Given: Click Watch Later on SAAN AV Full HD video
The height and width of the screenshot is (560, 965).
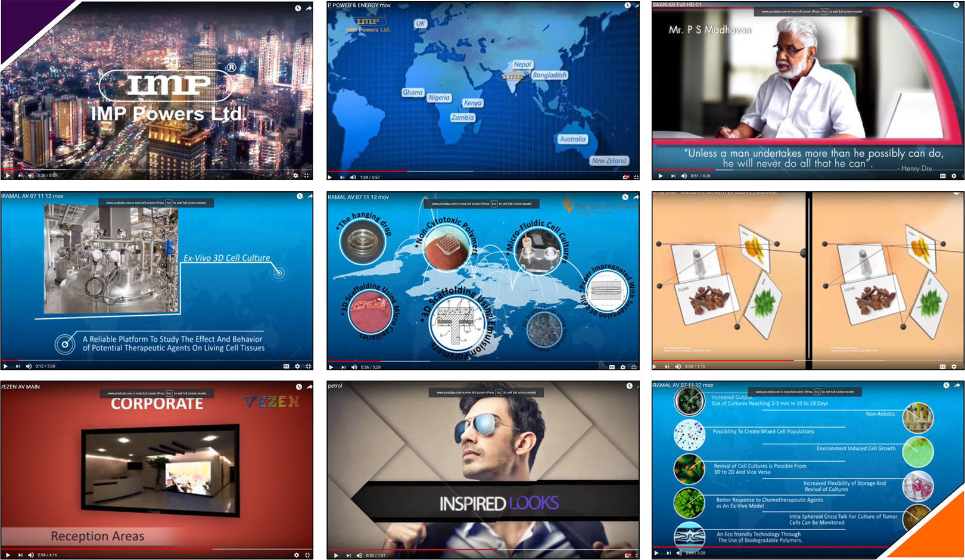Looking at the screenshot, I should pyautogui.click(x=956, y=5).
